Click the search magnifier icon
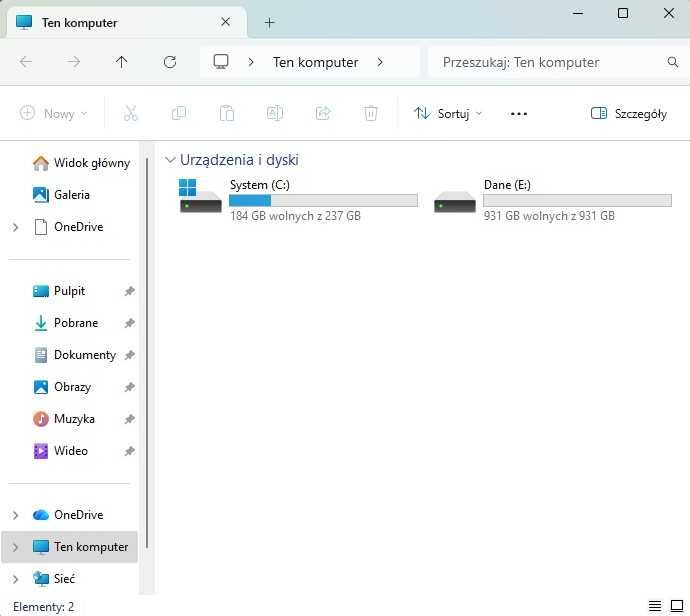The image size is (690, 616). (673, 62)
